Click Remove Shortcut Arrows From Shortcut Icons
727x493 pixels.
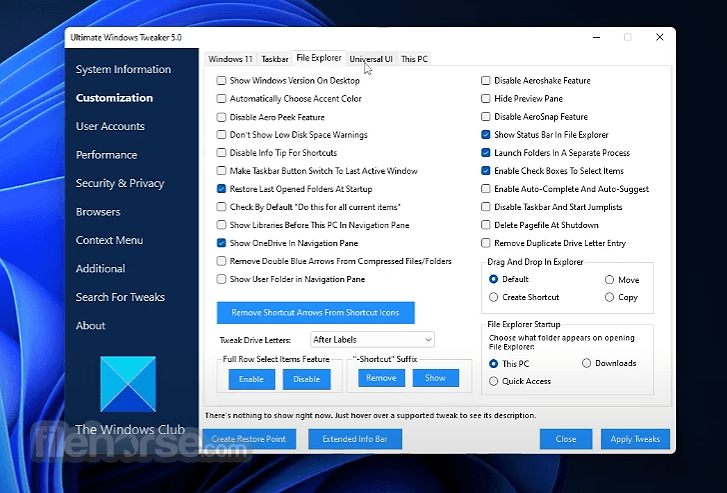click(315, 313)
